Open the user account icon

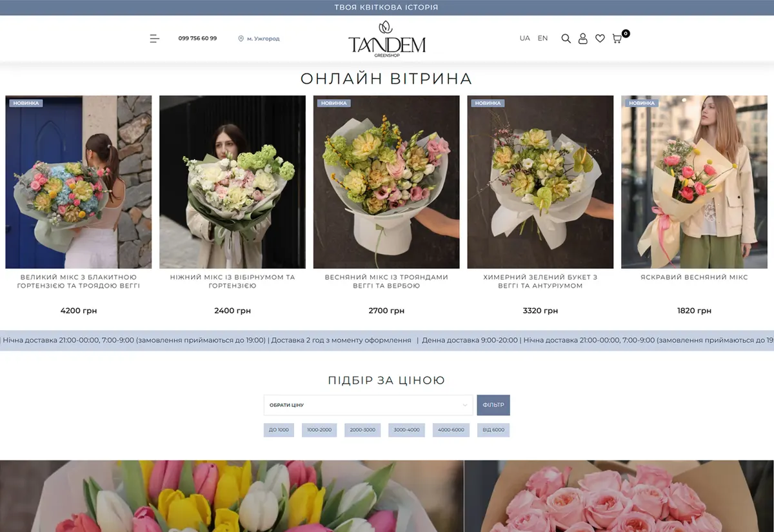[x=582, y=39]
